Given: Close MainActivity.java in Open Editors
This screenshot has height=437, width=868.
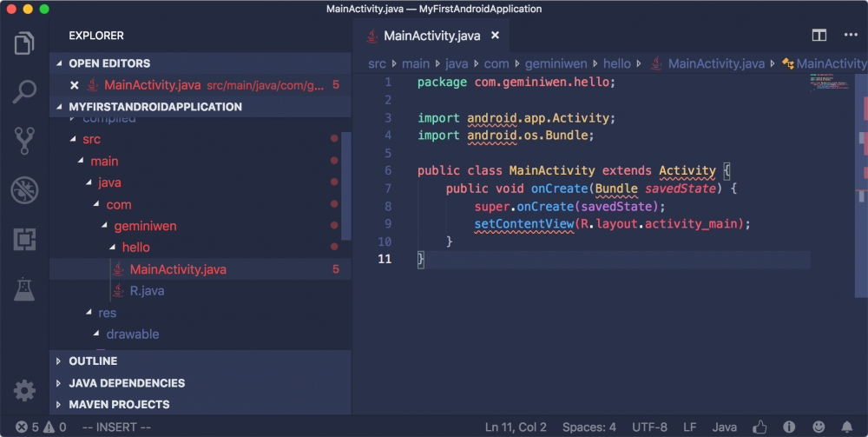Looking at the screenshot, I should (x=75, y=85).
